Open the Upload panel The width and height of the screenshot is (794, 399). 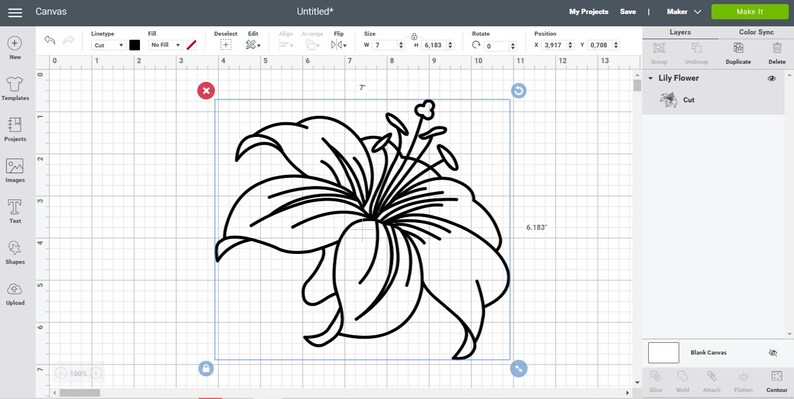coord(15,294)
